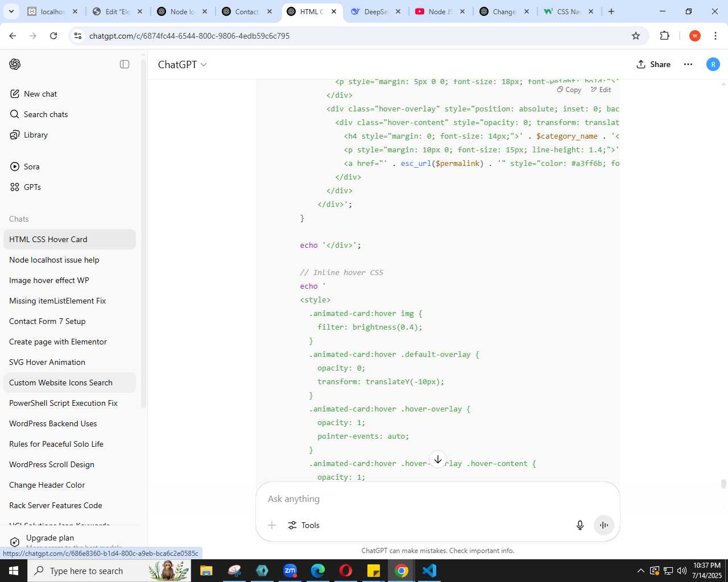Open Change Header Color chat
Viewport: 728px width, 582px height.
point(69,485)
